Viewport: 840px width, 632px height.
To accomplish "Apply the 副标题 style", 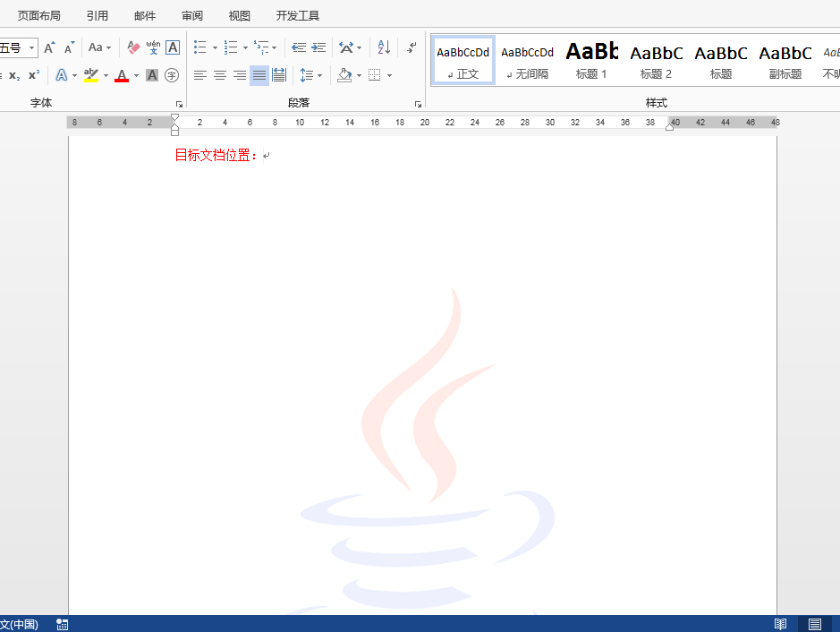I will [x=785, y=60].
